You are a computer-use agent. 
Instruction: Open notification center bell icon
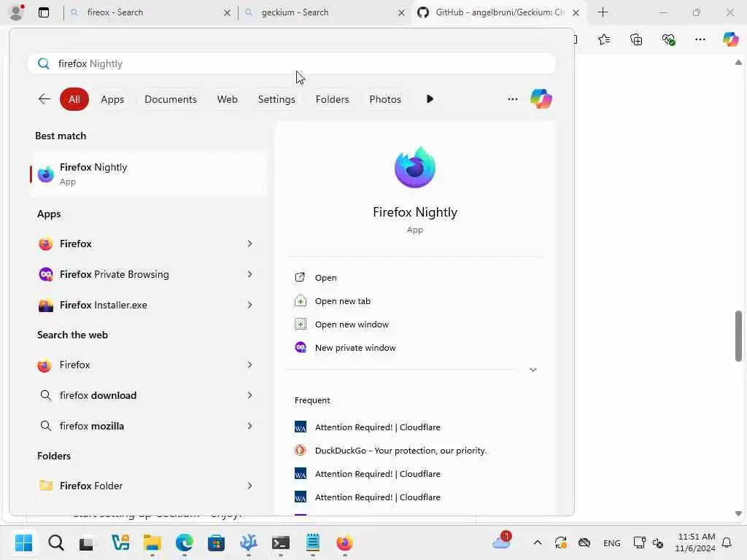727,542
